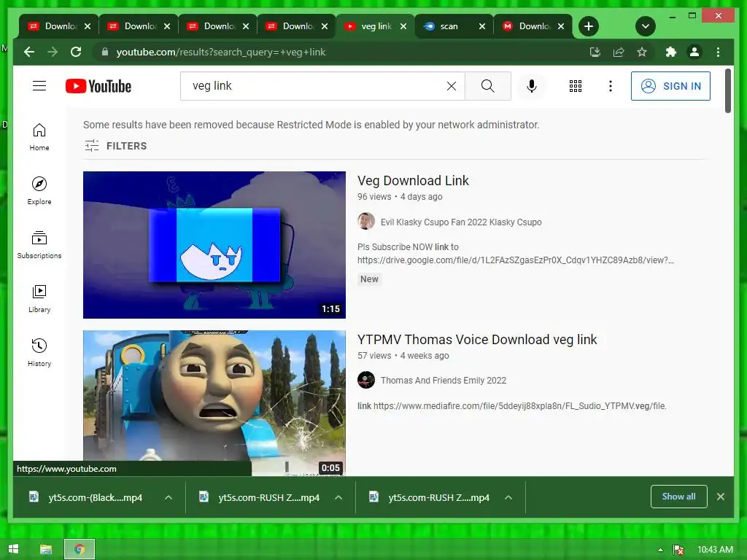This screenshot has height=560, width=747.
Task: Open the Evil Klasky Csupo Fan channel avatar
Action: [x=366, y=221]
